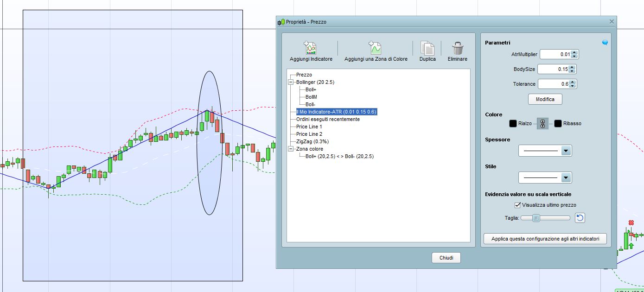This screenshot has width=644, height=292.
Task: Close the Proprietà - Prezzo dialog
Action: point(612,21)
